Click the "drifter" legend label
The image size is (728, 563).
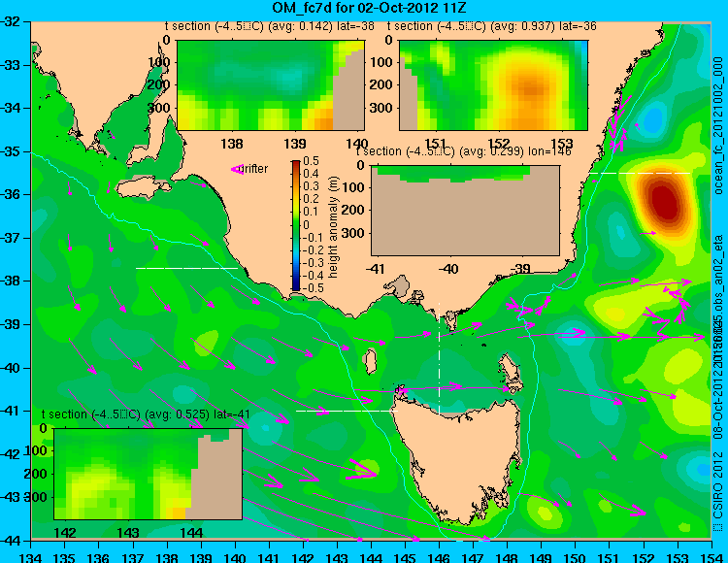[x=255, y=169]
